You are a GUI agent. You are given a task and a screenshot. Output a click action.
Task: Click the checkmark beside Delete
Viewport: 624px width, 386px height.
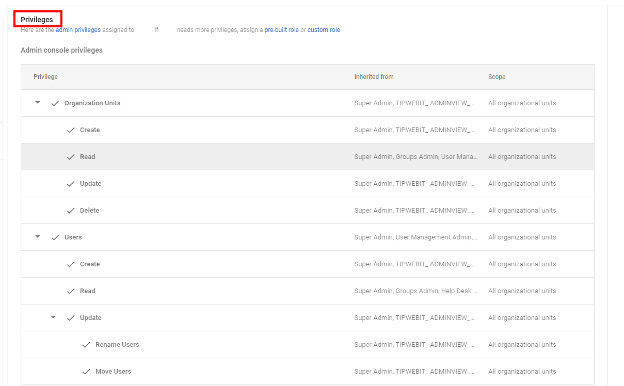coord(71,211)
